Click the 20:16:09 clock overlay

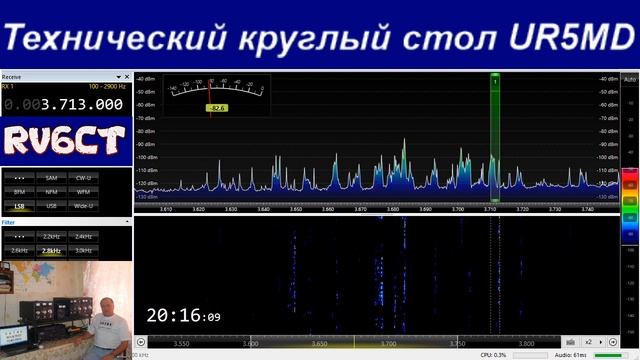tap(183, 316)
